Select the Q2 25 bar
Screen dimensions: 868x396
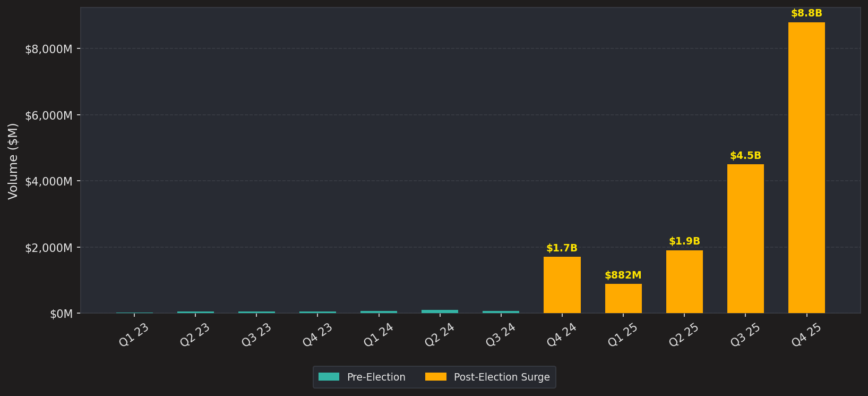pos(684,282)
